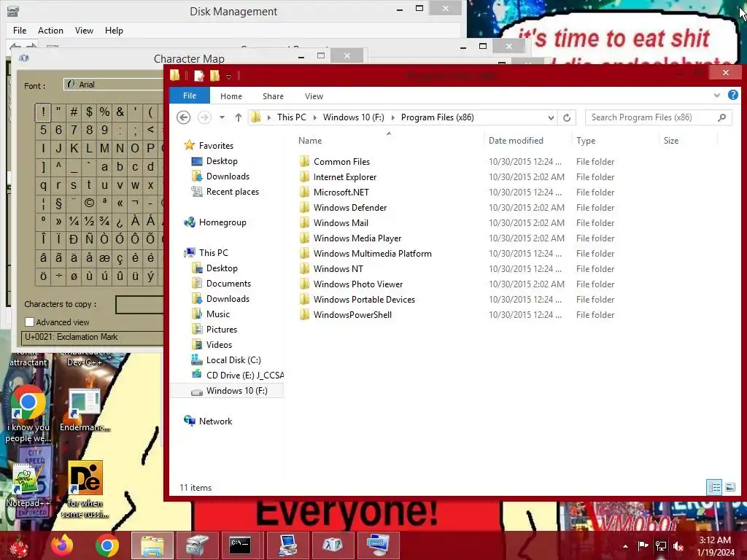Open Local Disk (C:) in navigation pane
This screenshot has height=560, width=747.
tap(233, 360)
